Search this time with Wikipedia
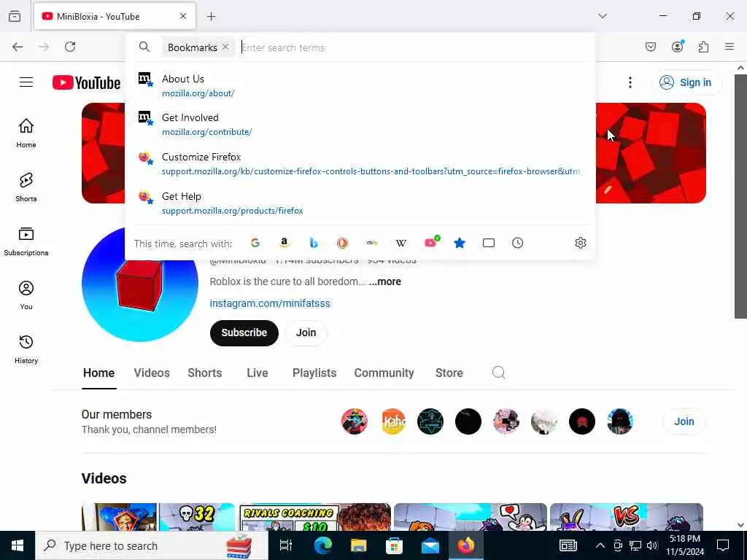This screenshot has width=747, height=560. [401, 243]
